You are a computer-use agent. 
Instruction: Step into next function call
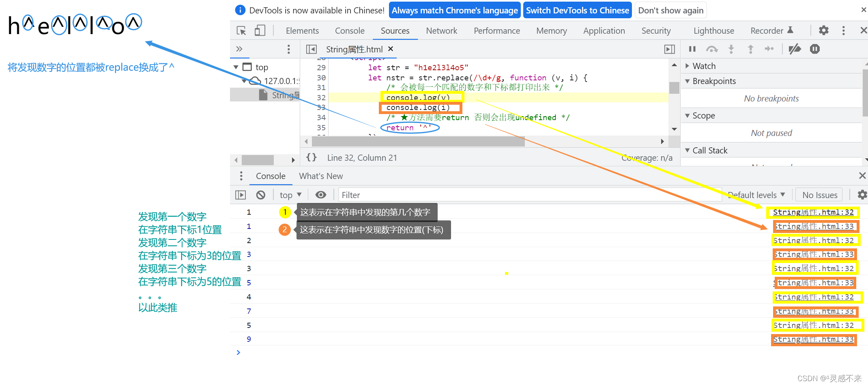pos(731,49)
